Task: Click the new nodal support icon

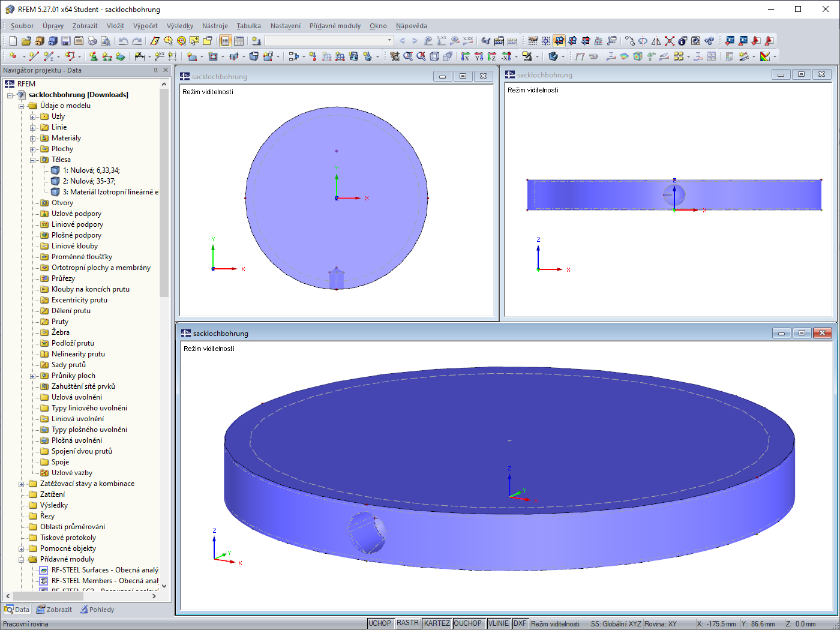Action: click(94, 56)
